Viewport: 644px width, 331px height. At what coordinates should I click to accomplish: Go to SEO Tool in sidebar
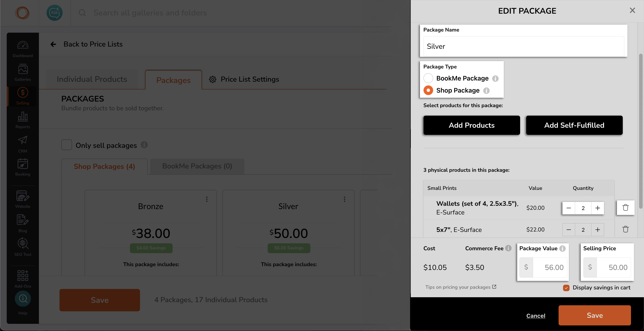pos(23,247)
